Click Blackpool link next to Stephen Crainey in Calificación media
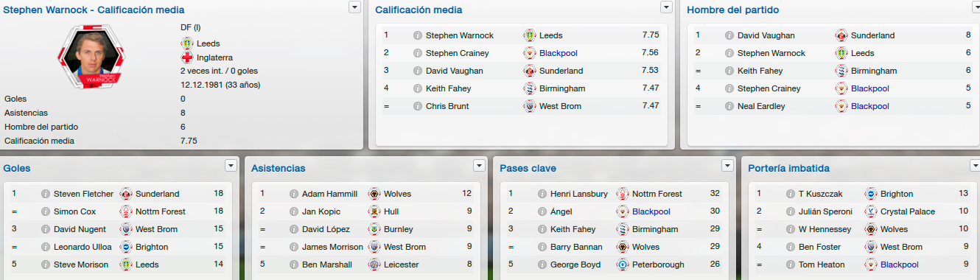 pos(559,53)
